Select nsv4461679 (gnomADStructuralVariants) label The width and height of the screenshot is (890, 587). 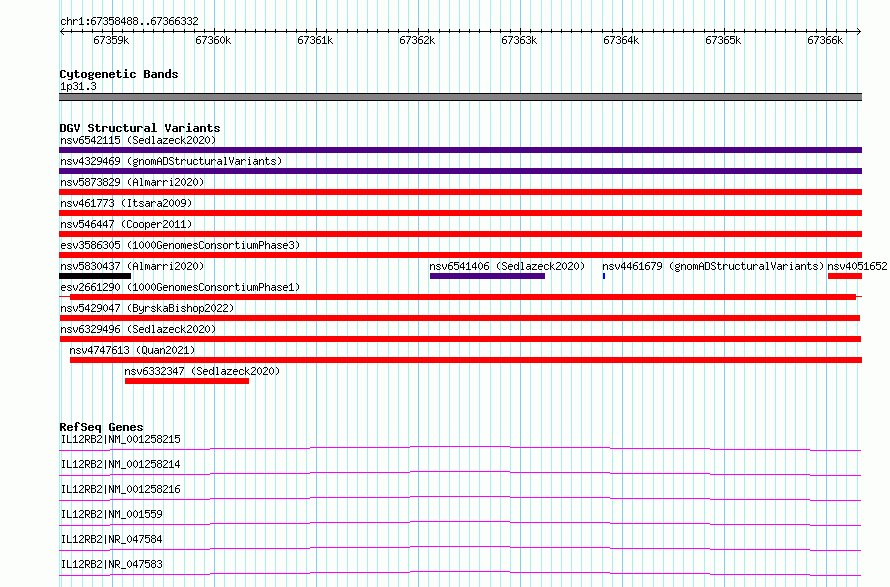[713, 266]
